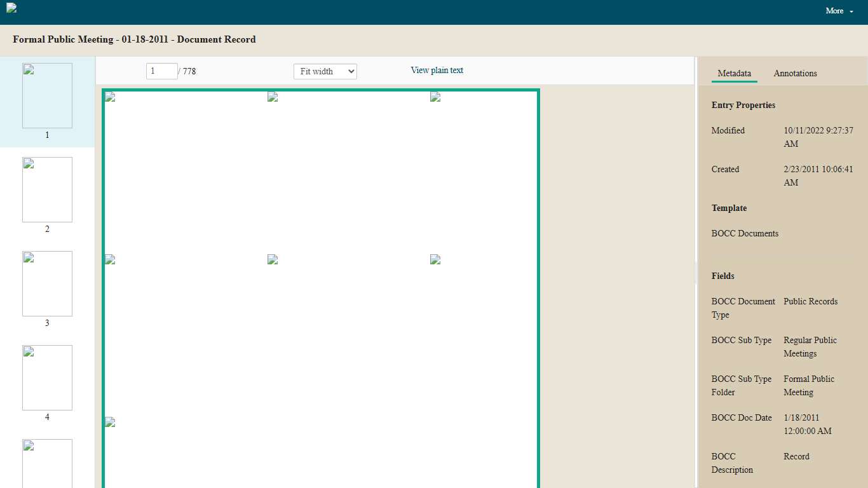Go to the page 4 thumbnail
868x488 pixels.
coord(47,378)
